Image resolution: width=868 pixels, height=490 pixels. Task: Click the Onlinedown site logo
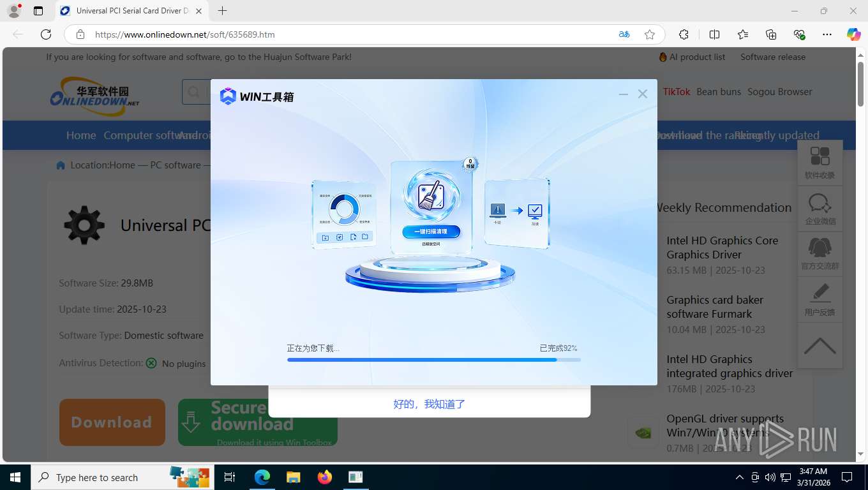tap(94, 96)
